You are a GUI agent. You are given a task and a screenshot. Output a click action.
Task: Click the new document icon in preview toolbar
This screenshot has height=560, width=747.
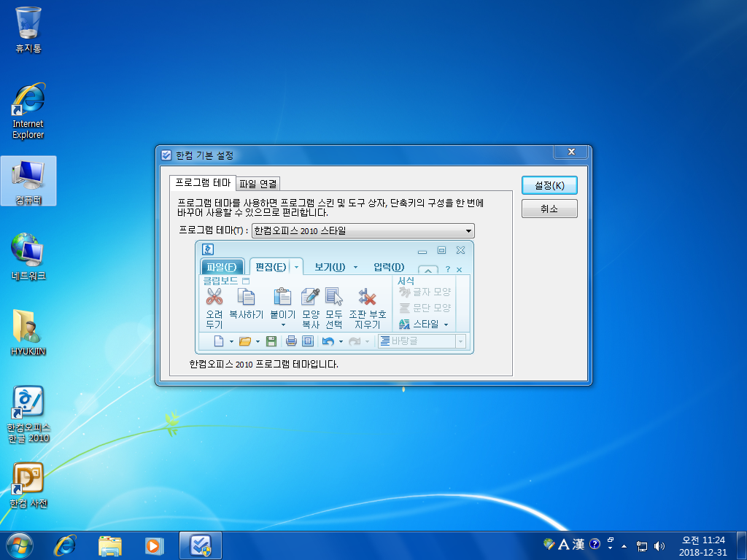point(219,341)
